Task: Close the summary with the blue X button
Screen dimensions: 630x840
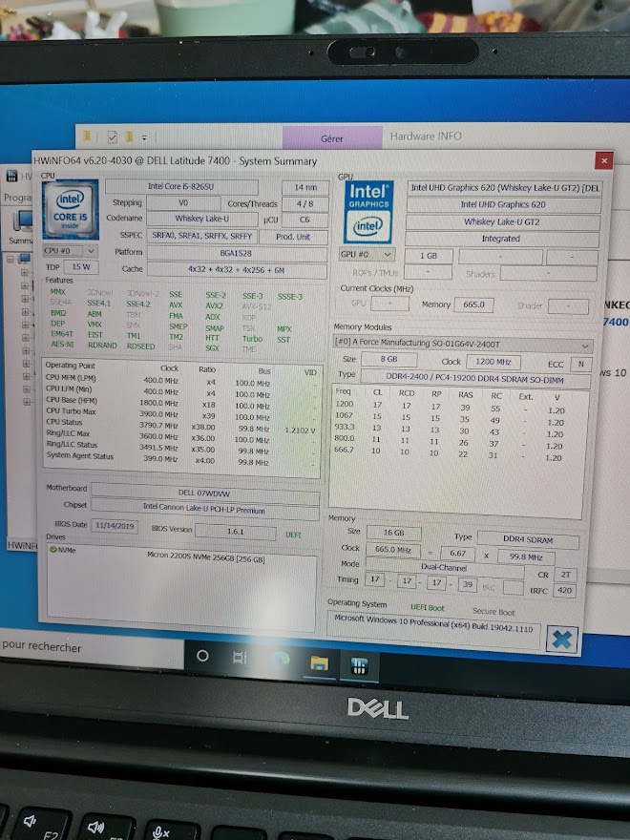Action: [x=562, y=640]
